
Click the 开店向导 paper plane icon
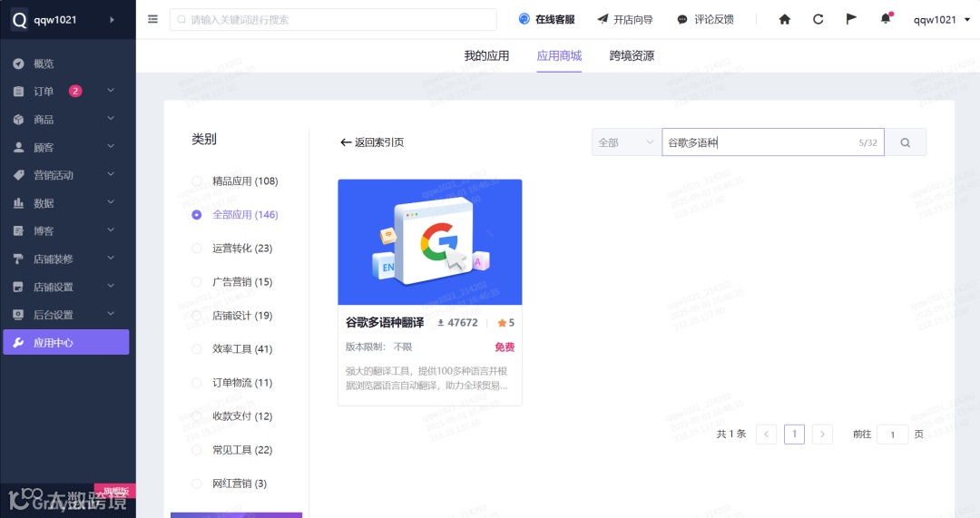coord(603,19)
